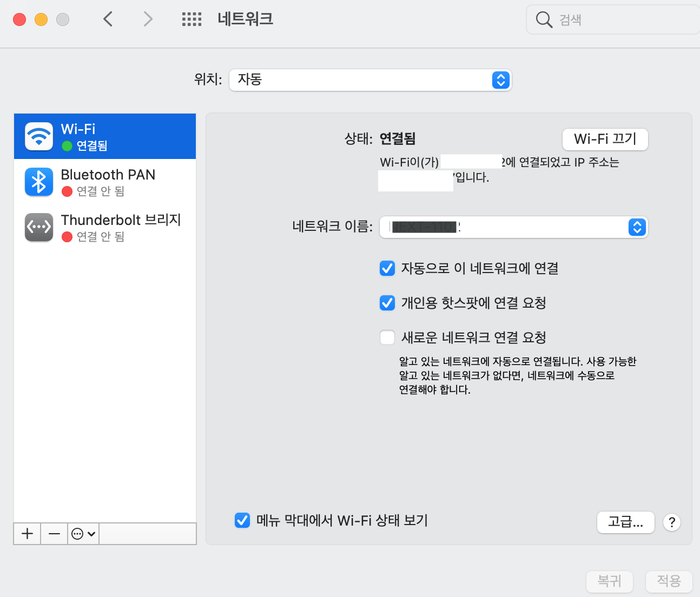Click the Wi-Fi service icon in sidebar
Image resolution: width=700 pixels, height=597 pixels.
(39, 136)
